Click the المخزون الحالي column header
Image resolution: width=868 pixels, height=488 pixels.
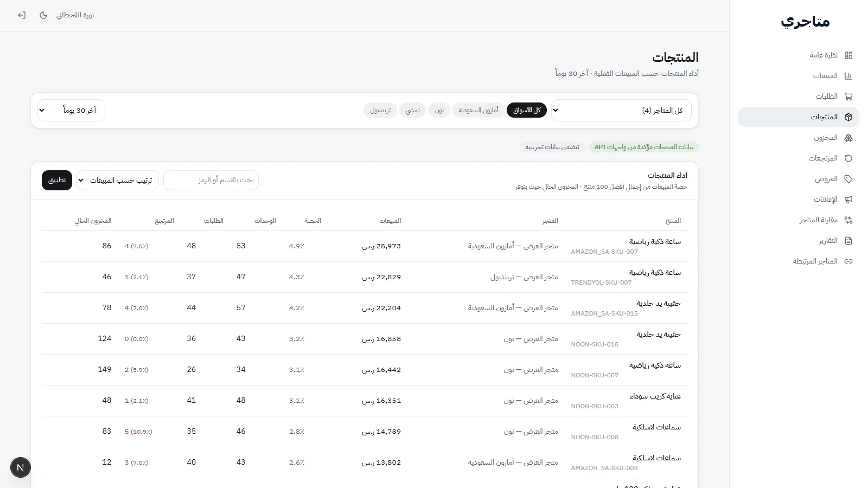(x=93, y=221)
